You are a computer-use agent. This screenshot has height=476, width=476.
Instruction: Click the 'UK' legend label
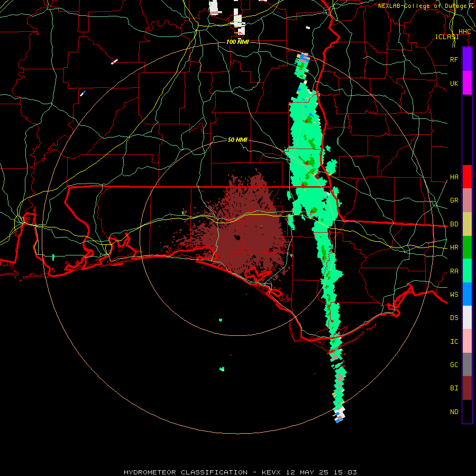coord(454,83)
